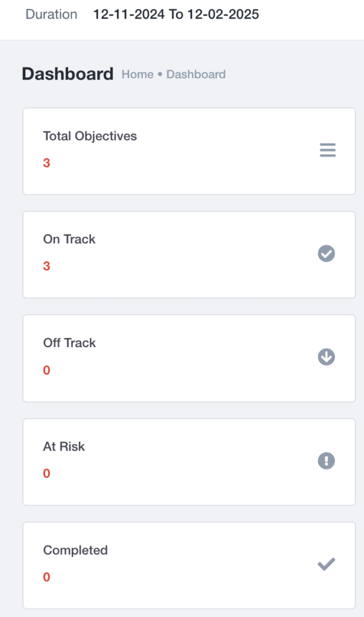Click the Duration date range value
The width and height of the screenshot is (364, 617).
(176, 14)
